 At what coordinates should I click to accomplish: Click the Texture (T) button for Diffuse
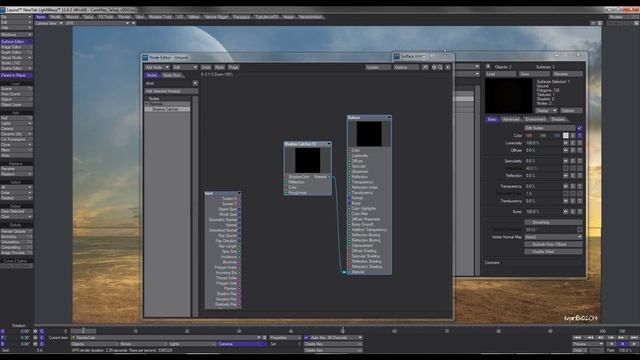point(580,151)
